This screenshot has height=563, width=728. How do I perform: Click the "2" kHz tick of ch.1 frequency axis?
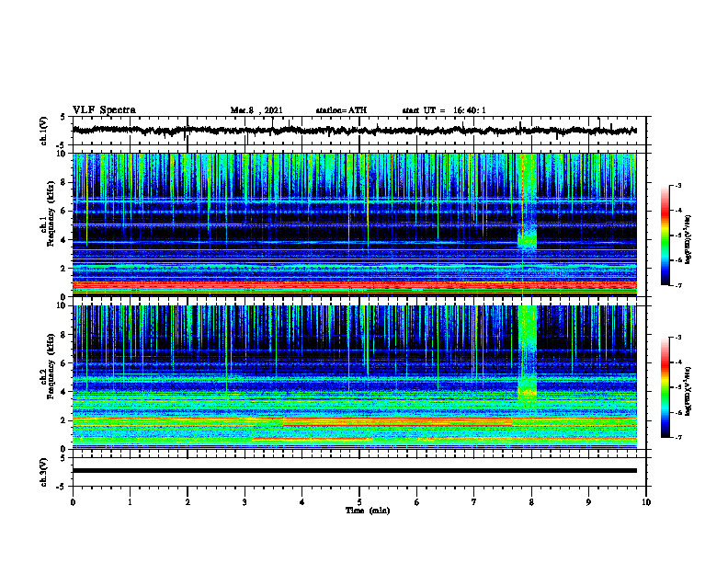pos(64,269)
